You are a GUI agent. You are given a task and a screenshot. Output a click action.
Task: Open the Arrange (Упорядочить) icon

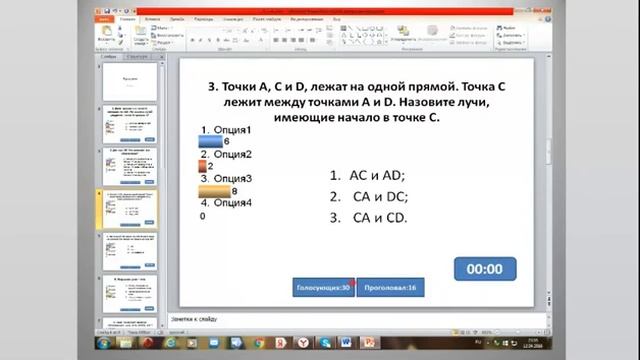click(403, 31)
